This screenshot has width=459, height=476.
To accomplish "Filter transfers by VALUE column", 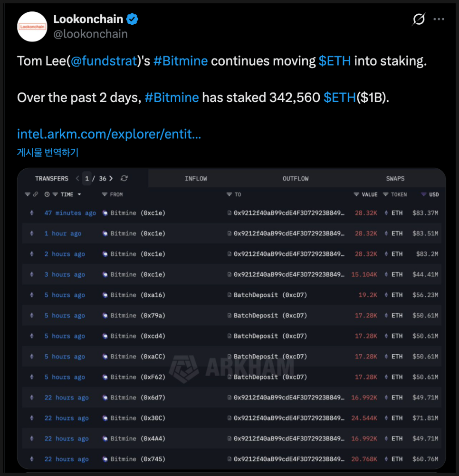I will tap(356, 194).
